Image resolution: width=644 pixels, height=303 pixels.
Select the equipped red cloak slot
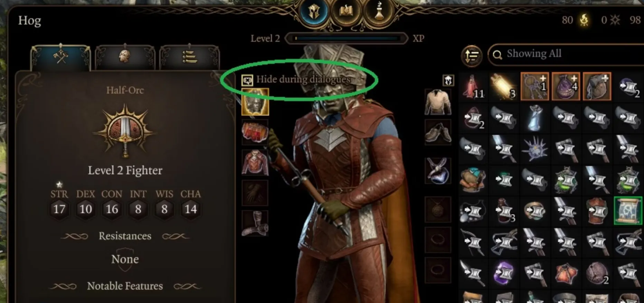255,132
